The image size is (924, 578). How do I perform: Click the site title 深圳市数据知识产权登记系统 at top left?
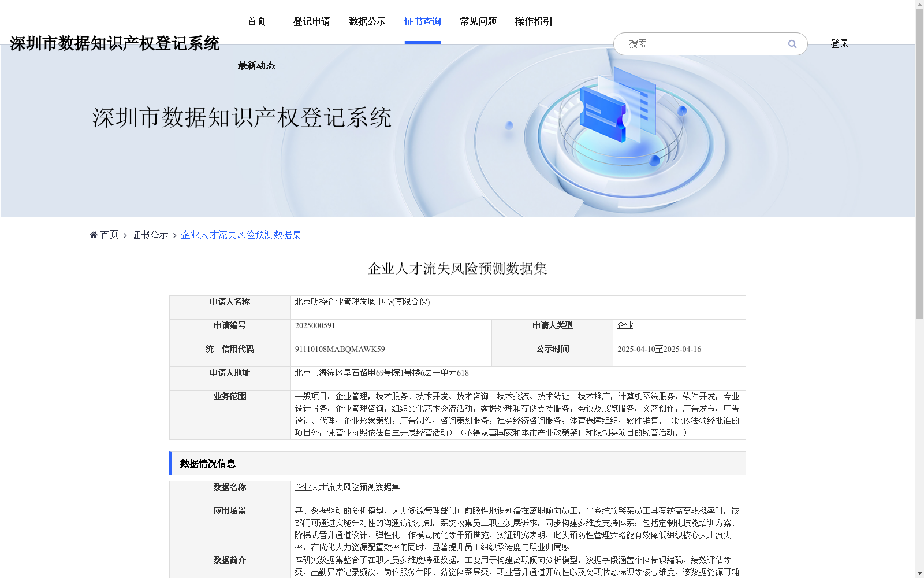(x=115, y=43)
